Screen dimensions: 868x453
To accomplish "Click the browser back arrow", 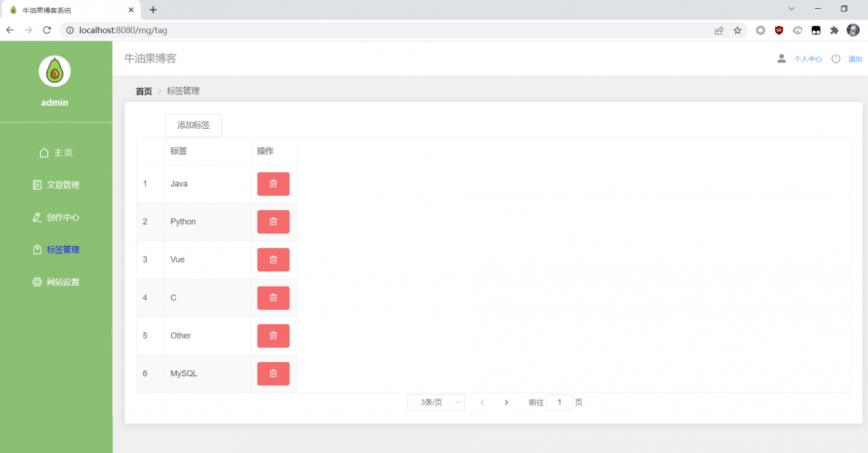I will [x=9, y=30].
